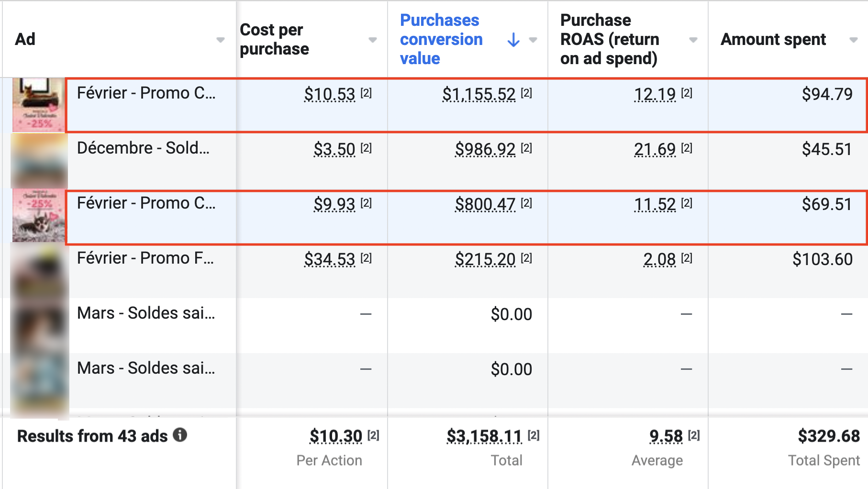Viewport: 868px width, 489px height.
Task: Open the Purchases conversion value column dropdown
Action: point(533,40)
